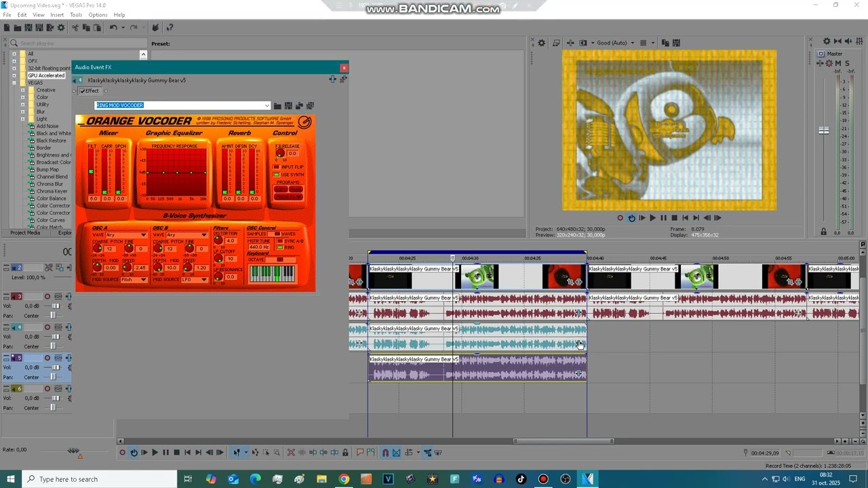Open the Insert menu
The height and width of the screenshot is (488, 868).
click(57, 15)
